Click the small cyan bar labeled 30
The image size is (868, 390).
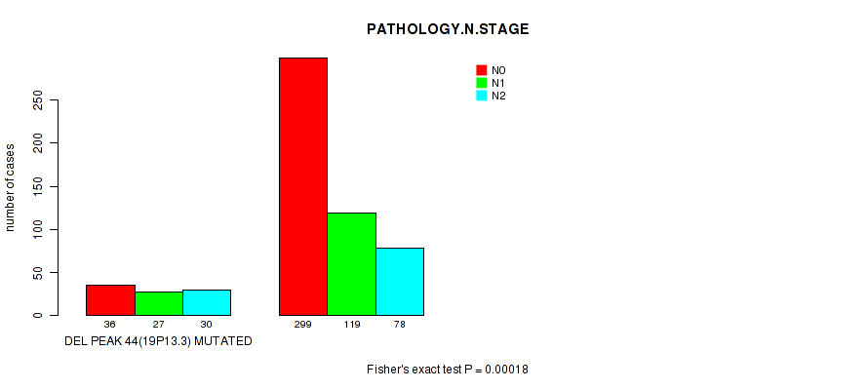[x=207, y=302]
